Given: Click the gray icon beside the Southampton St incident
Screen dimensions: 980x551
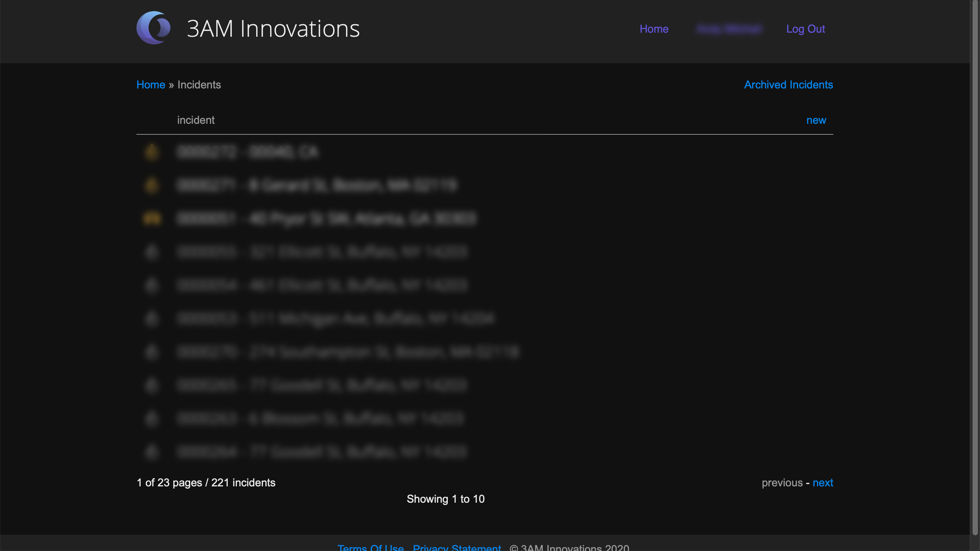Looking at the screenshot, I should [152, 352].
